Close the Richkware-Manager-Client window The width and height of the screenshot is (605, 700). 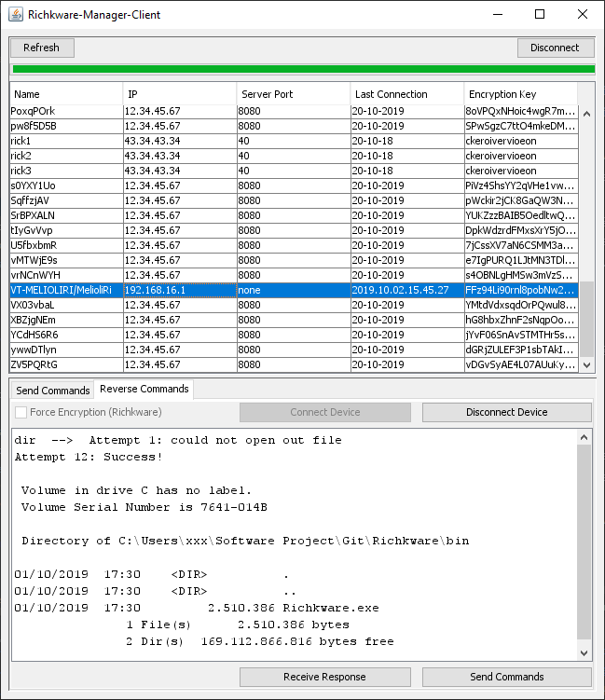point(583,14)
